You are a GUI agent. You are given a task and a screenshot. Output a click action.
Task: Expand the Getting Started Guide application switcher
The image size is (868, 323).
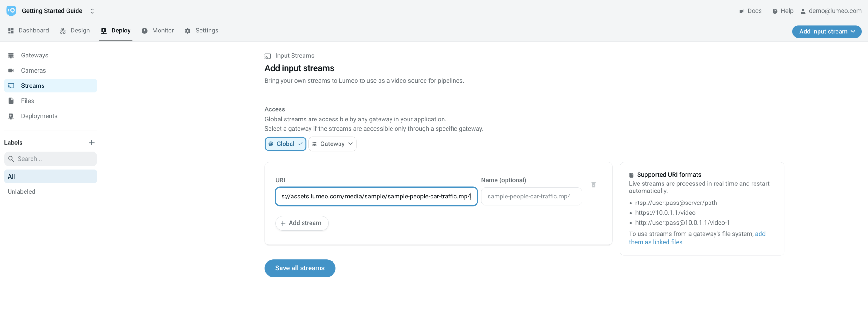click(92, 11)
